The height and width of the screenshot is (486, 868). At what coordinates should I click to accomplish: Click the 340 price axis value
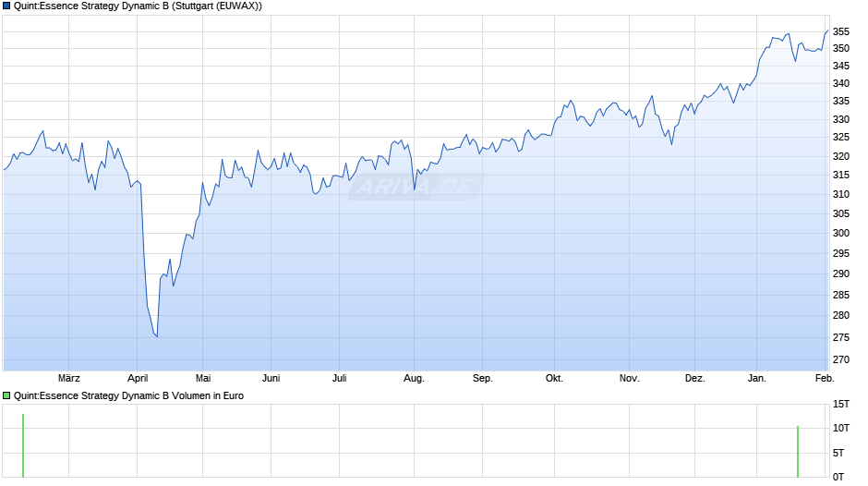841,83
